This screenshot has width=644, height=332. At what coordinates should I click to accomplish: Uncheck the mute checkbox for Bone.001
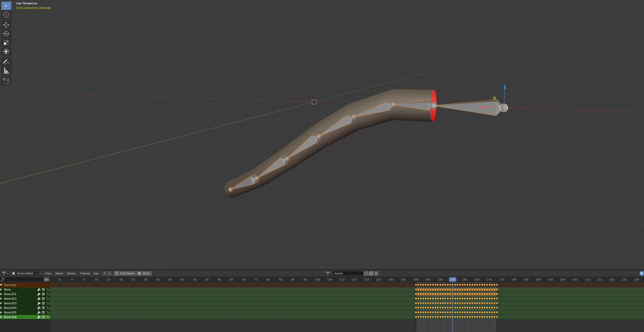43,294
